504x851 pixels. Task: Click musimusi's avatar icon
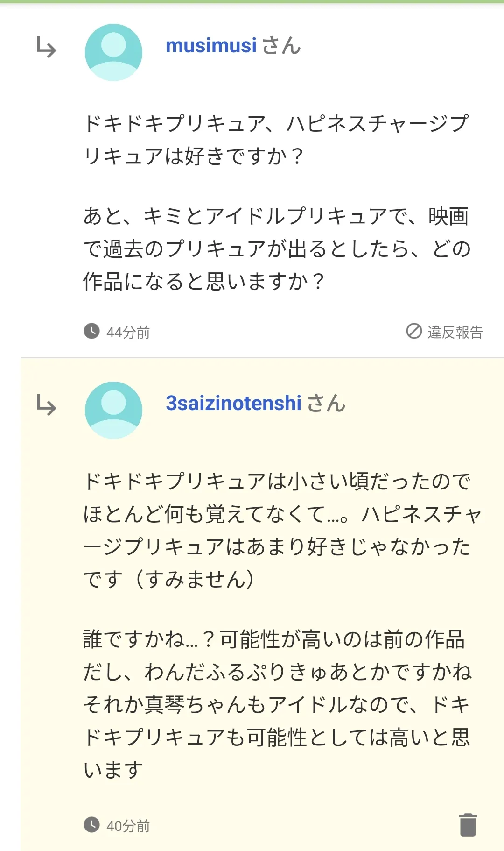113,52
